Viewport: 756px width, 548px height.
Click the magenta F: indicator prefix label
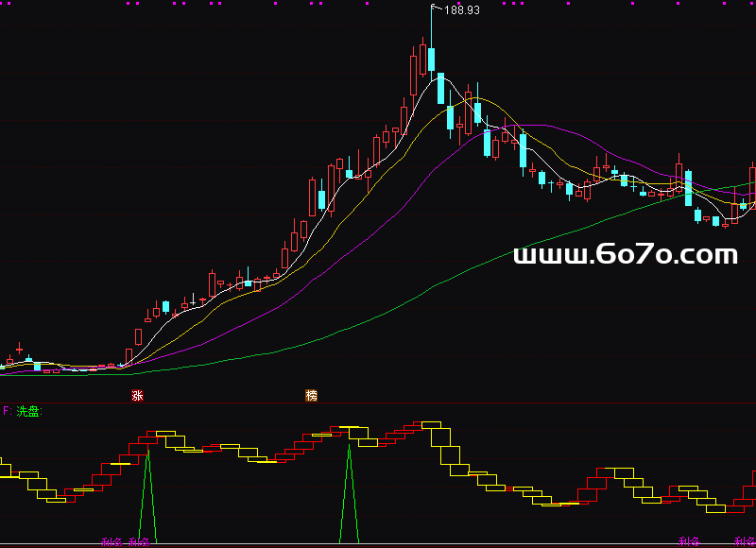pos(8,411)
